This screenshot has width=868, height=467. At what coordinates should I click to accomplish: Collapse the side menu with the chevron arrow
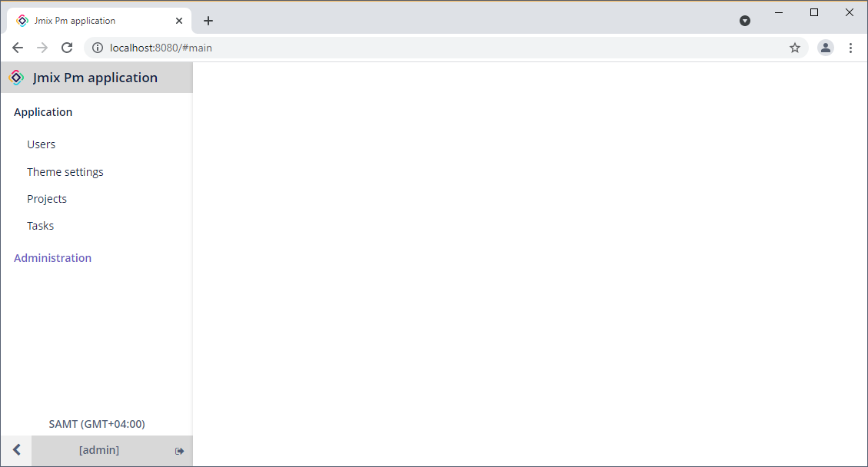(x=17, y=450)
